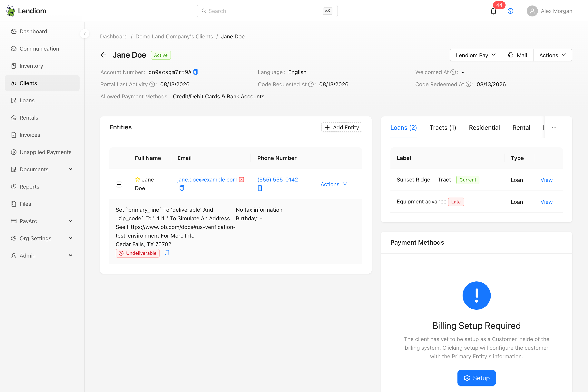
Task: Click the blue Setup button
Action: click(476, 378)
